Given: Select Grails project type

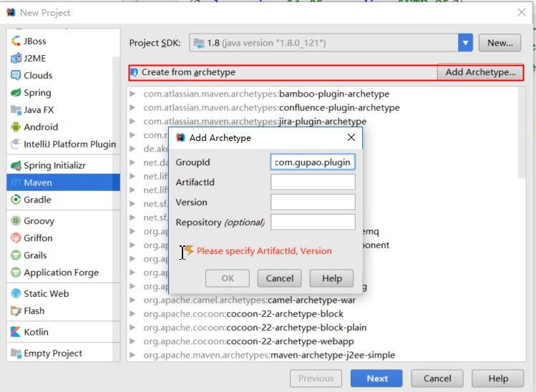Looking at the screenshot, I should [63, 255].
